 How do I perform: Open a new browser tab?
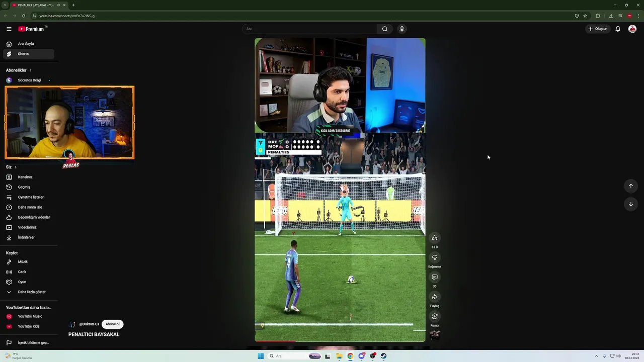(73, 5)
